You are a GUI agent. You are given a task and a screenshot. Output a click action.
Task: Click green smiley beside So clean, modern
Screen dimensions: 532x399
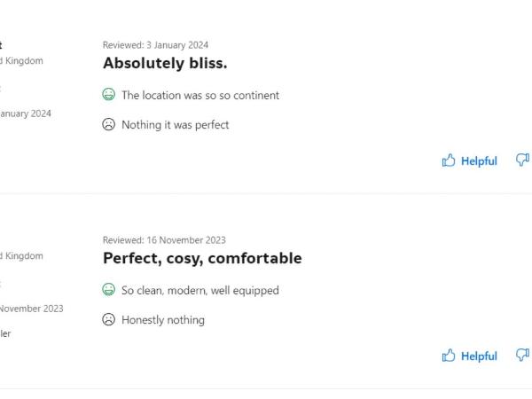(x=108, y=289)
